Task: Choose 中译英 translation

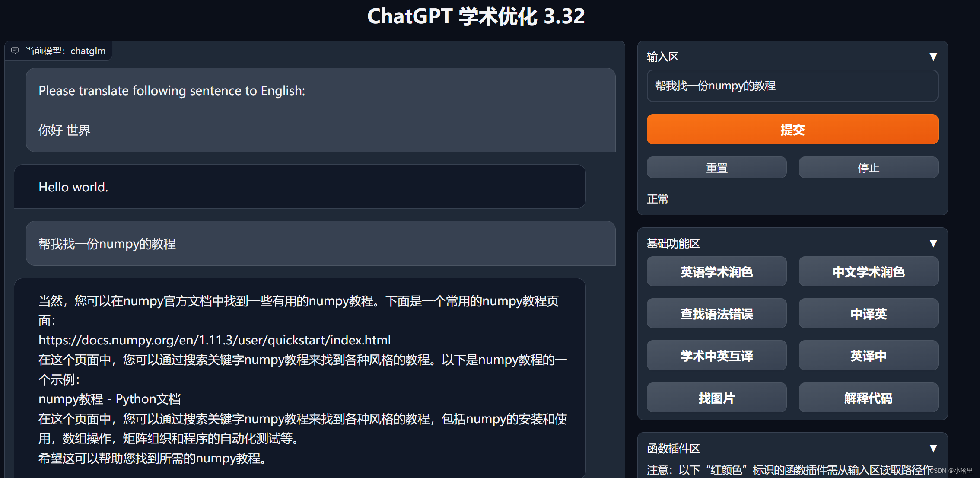Action: click(868, 313)
